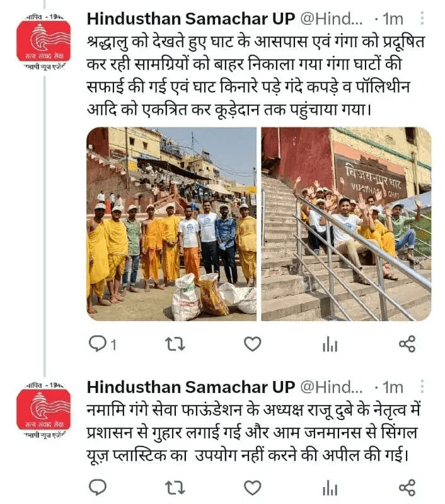Like the second tweet at bottom

253,488
